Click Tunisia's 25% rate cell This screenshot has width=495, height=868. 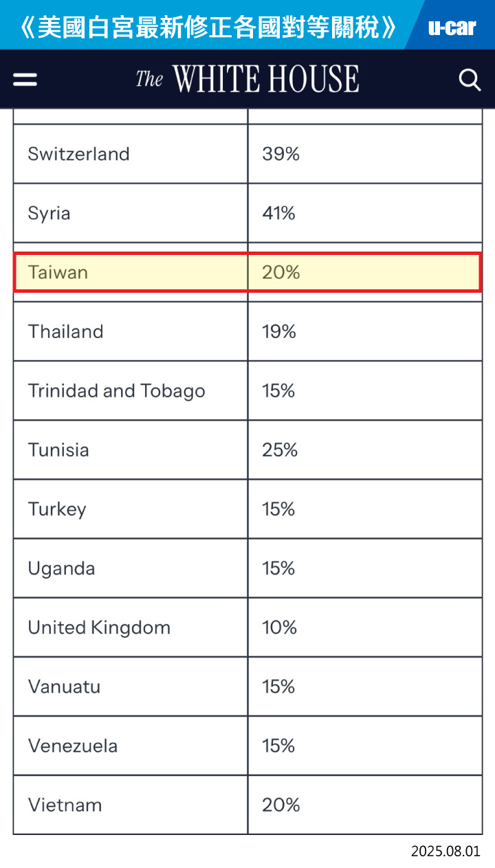point(365,449)
